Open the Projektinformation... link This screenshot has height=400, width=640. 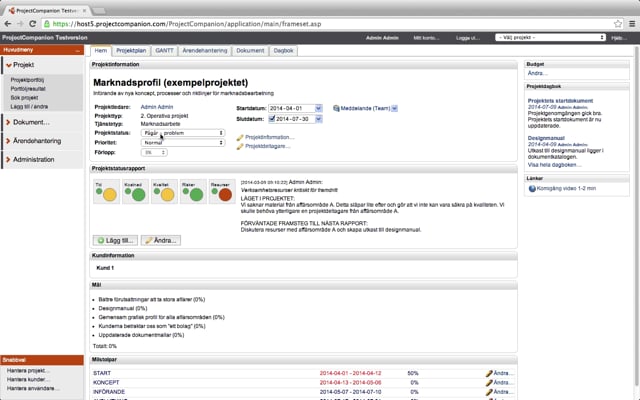[269, 138]
